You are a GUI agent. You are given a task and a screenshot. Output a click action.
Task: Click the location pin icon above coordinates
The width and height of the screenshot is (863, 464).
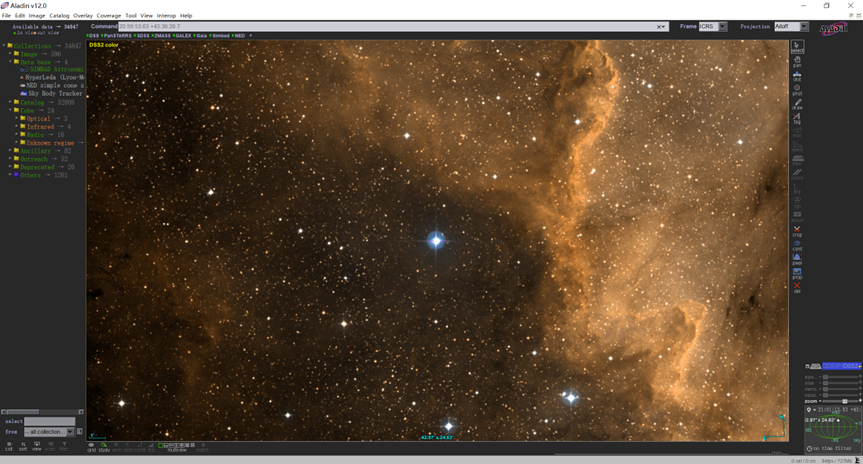tap(809, 410)
